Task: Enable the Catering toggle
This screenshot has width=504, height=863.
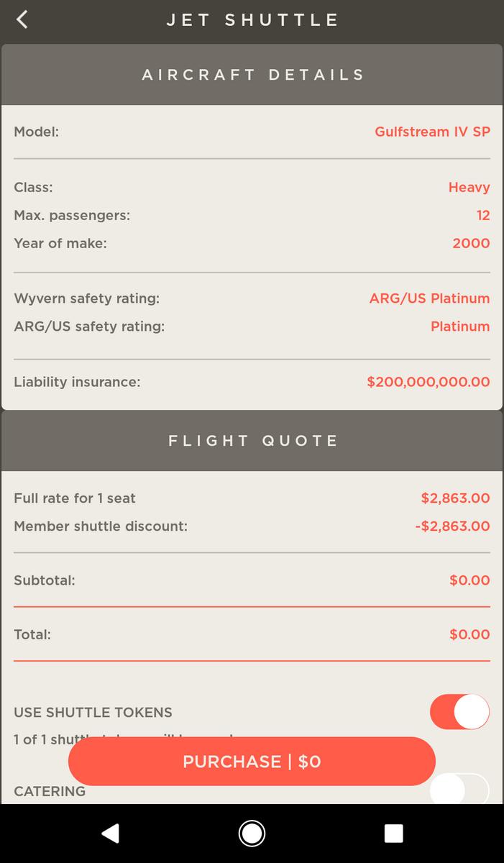Action: click(459, 789)
